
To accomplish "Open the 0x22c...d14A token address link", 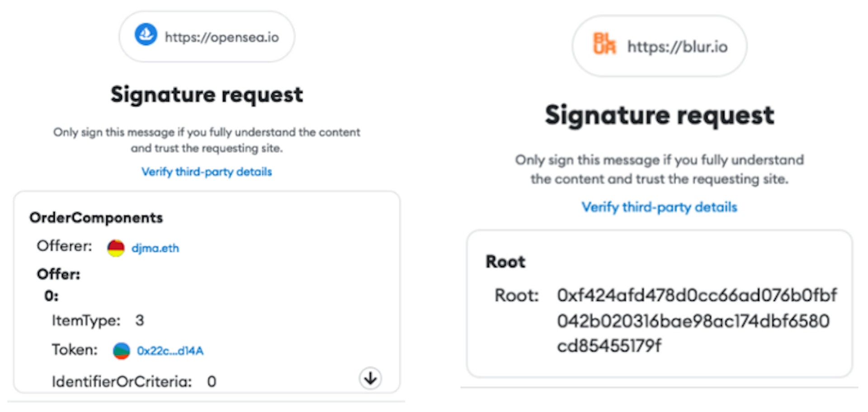I will tap(170, 351).
